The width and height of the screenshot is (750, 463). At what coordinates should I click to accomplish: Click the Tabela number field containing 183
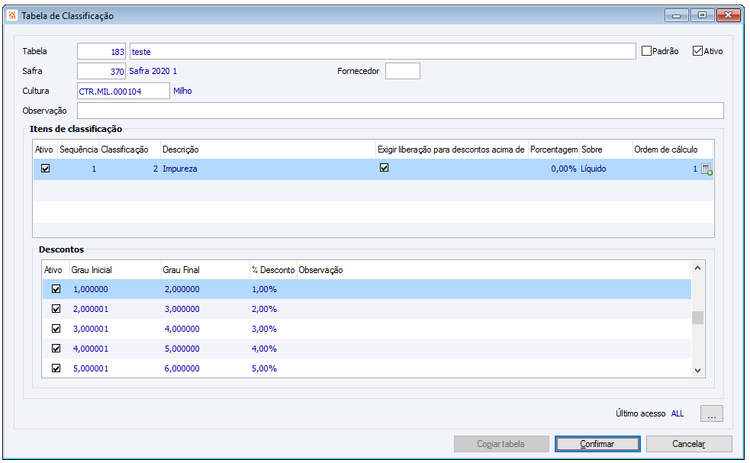click(101, 52)
